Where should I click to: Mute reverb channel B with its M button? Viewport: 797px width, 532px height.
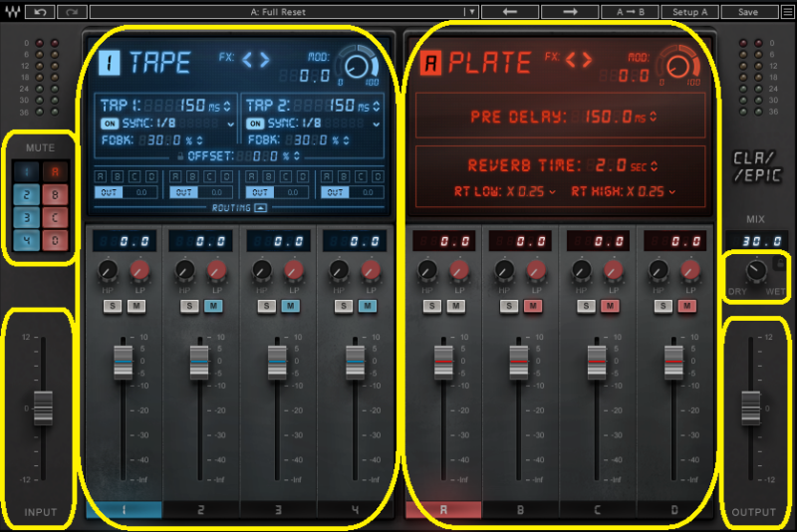point(531,307)
